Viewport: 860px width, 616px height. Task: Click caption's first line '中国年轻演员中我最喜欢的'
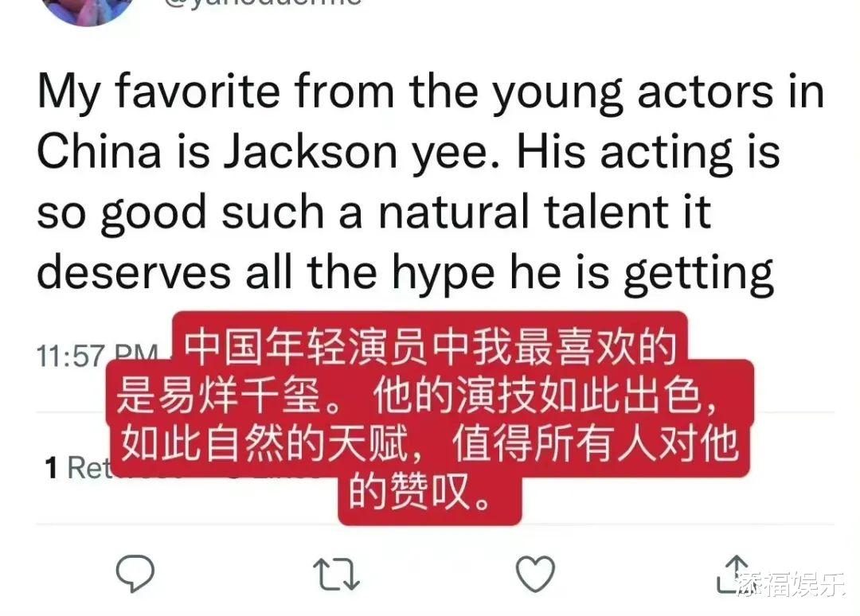click(430, 348)
